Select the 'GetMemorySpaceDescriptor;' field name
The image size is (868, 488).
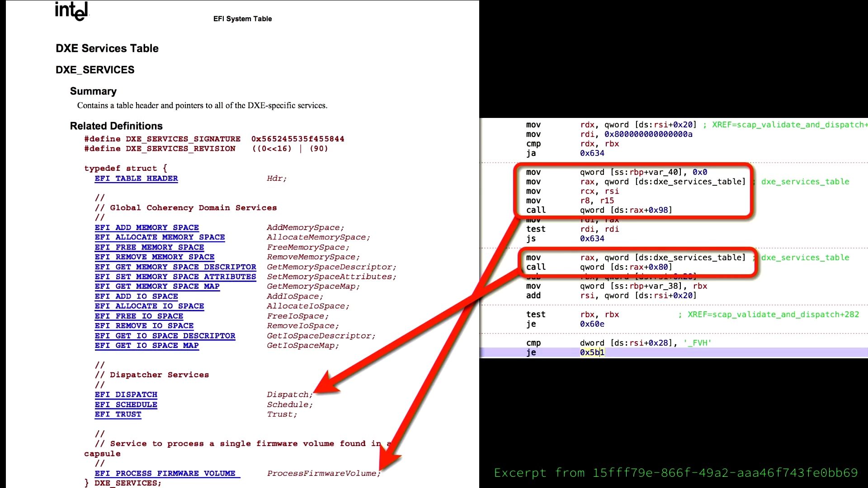point(332,267)
